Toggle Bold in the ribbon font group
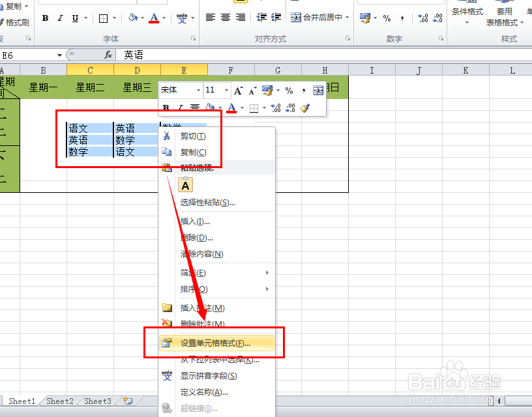The height and width of the screenshot is (417, 532). pos(46,18)
